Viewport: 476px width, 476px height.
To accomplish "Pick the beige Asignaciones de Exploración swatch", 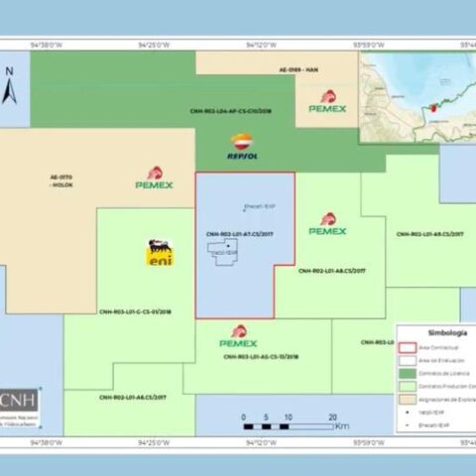I will 408,400.
